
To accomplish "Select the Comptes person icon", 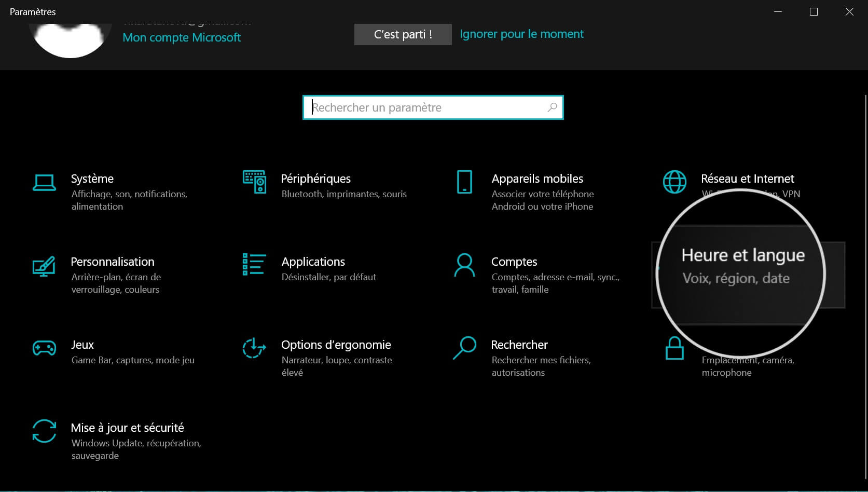I will coord(464,265).
